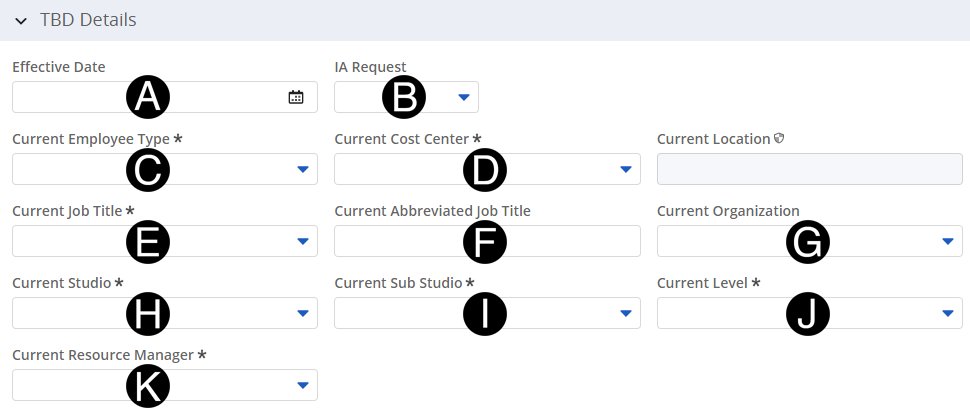Click the TBD Details section title
This screenshot has height=412, width=970.
88,20
